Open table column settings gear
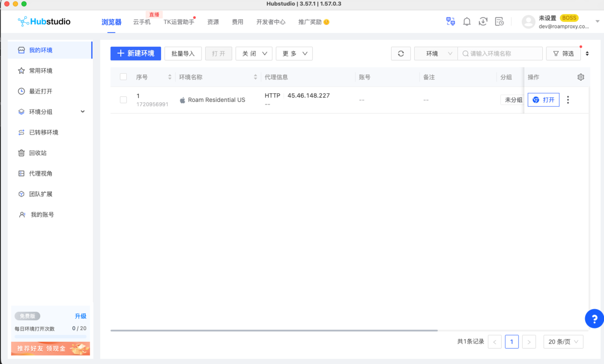The height and width of the screenshot is (364, 604). 581,77
